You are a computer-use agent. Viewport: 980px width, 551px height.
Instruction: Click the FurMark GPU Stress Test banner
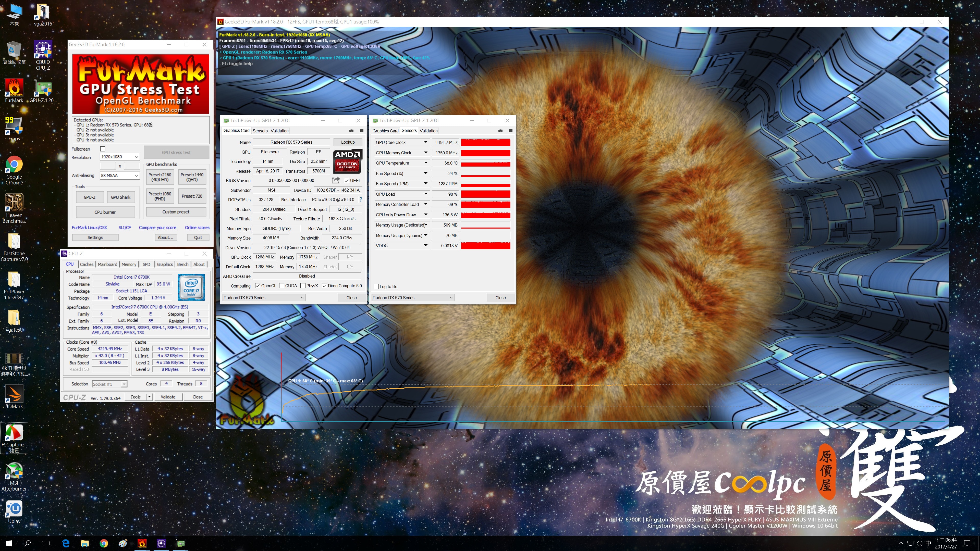[141, 84]
